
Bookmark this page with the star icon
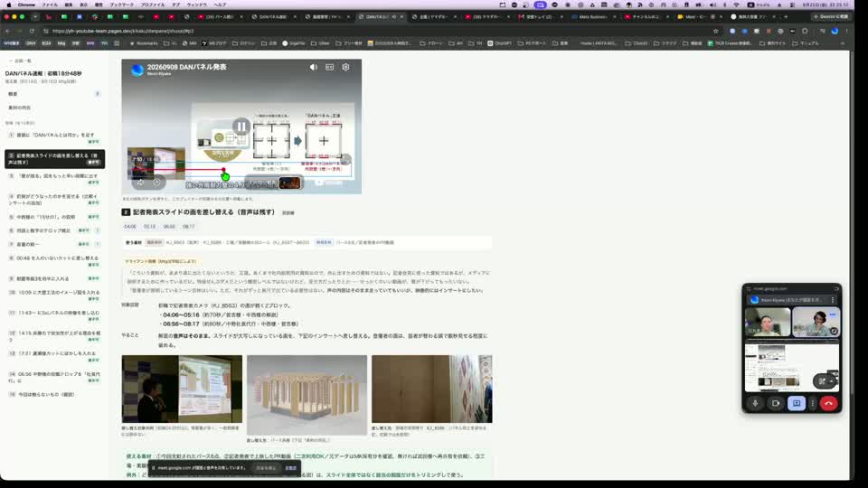pyautogui.click(x=716, y=31)
